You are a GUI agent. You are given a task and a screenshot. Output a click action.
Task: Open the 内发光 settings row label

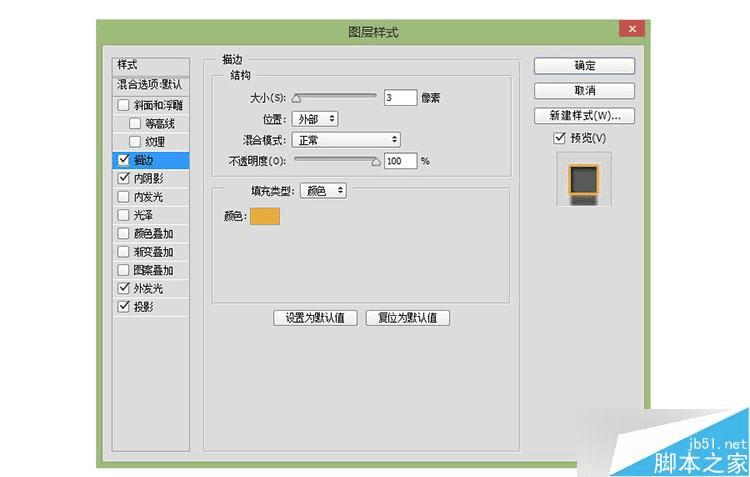(148, 197)
